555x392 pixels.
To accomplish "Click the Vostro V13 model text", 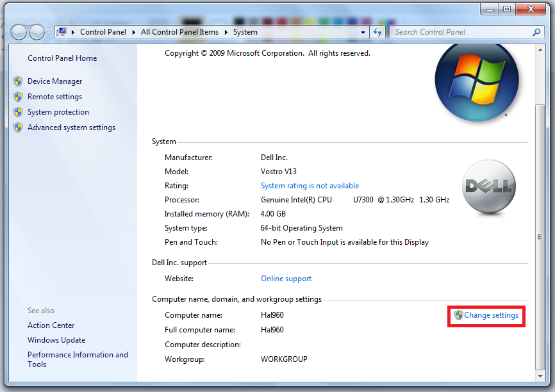I will [x=279, y=172].
